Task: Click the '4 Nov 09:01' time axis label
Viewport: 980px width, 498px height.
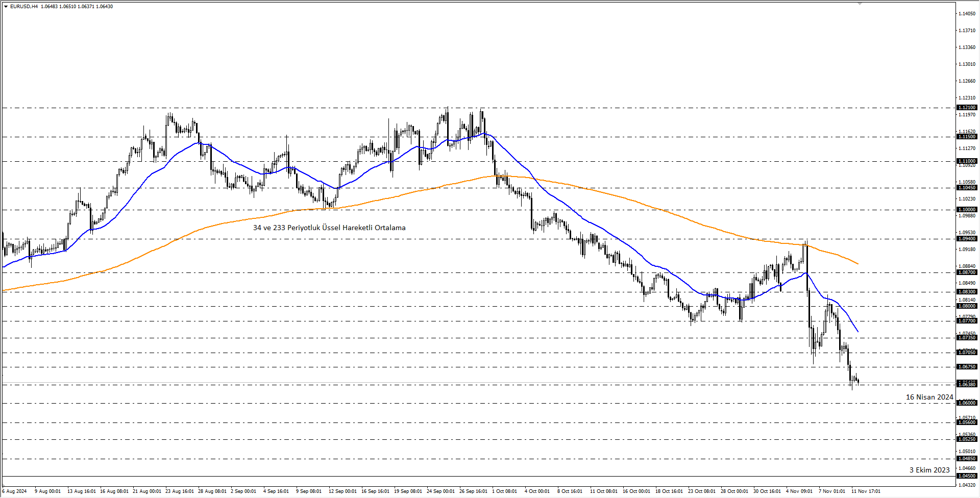Action: click(799, 491)
